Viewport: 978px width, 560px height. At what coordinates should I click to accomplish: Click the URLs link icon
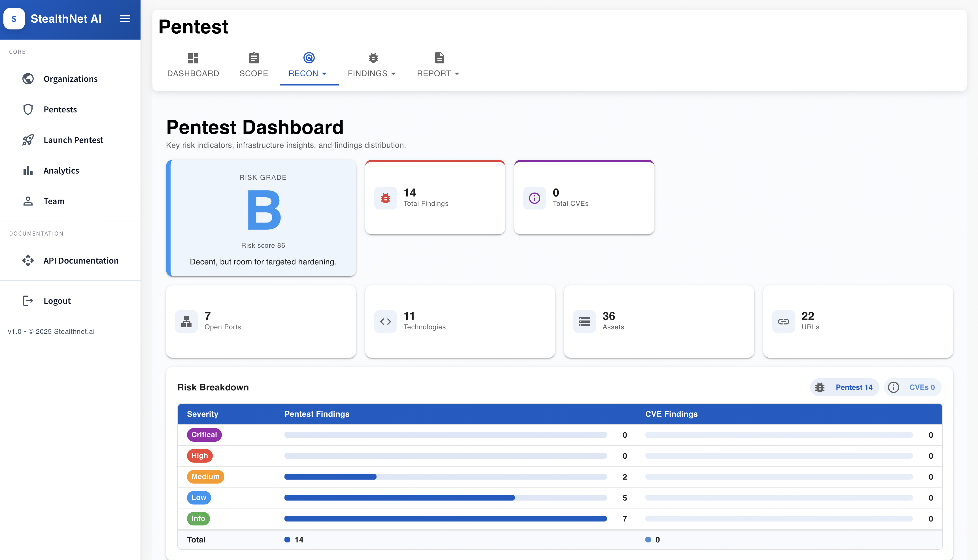[x=783, y=322]
